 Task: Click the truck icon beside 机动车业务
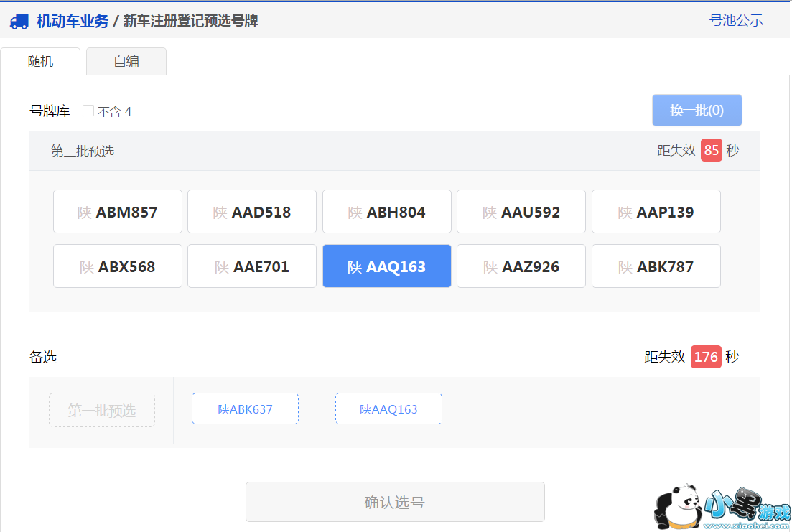19,22
